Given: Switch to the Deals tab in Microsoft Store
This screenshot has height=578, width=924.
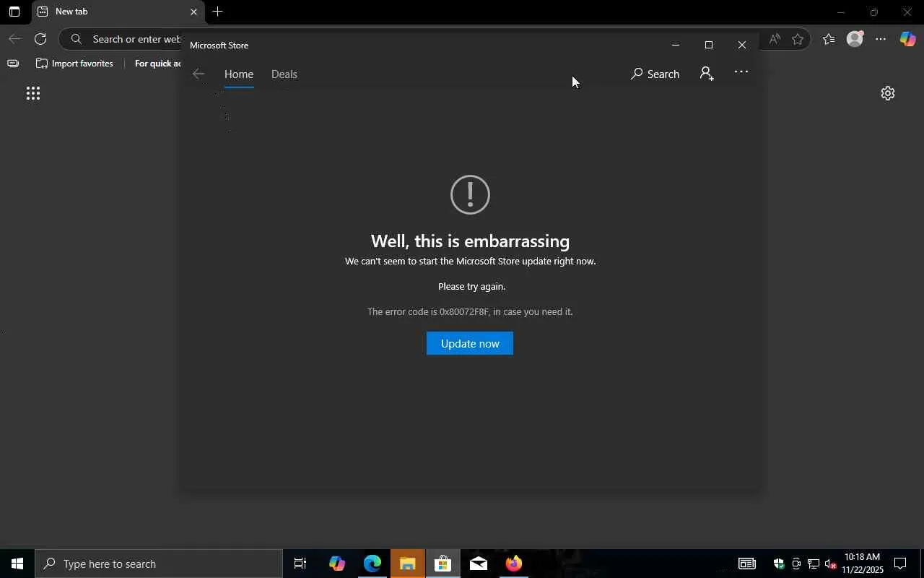Looking at the screenshot, I should [284, 74].
